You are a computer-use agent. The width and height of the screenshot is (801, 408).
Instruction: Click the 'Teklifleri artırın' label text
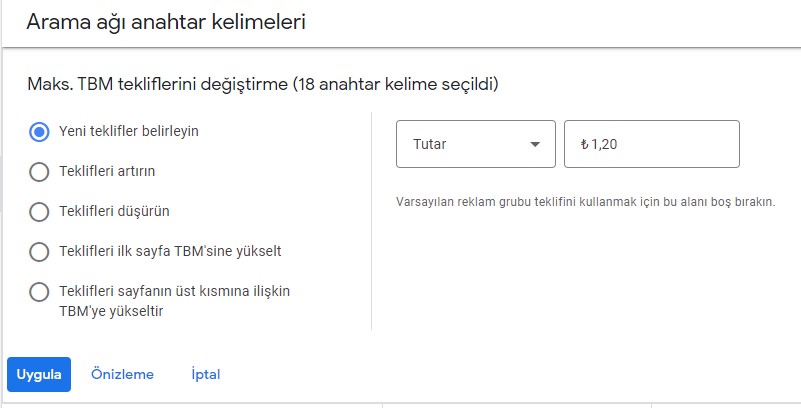point(107,171)
